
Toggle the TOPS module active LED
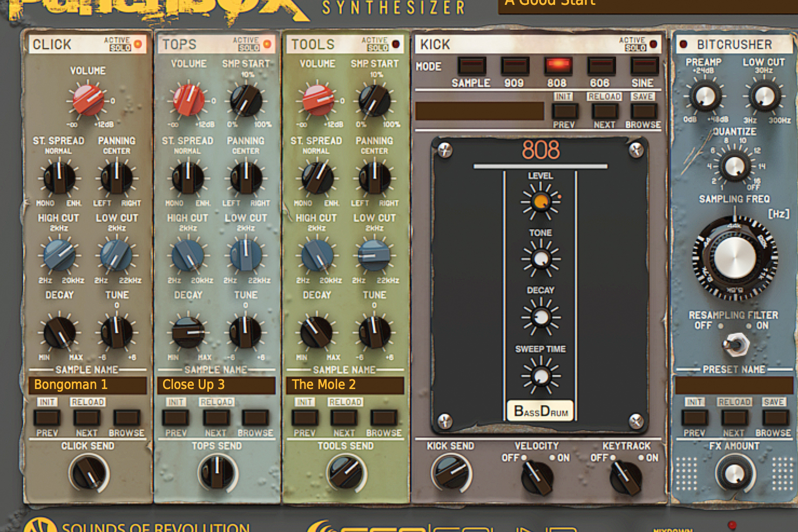tap(267, 44)
